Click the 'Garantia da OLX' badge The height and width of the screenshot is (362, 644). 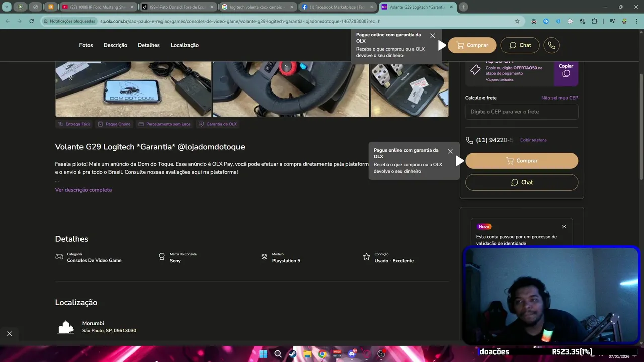(217, 124)
